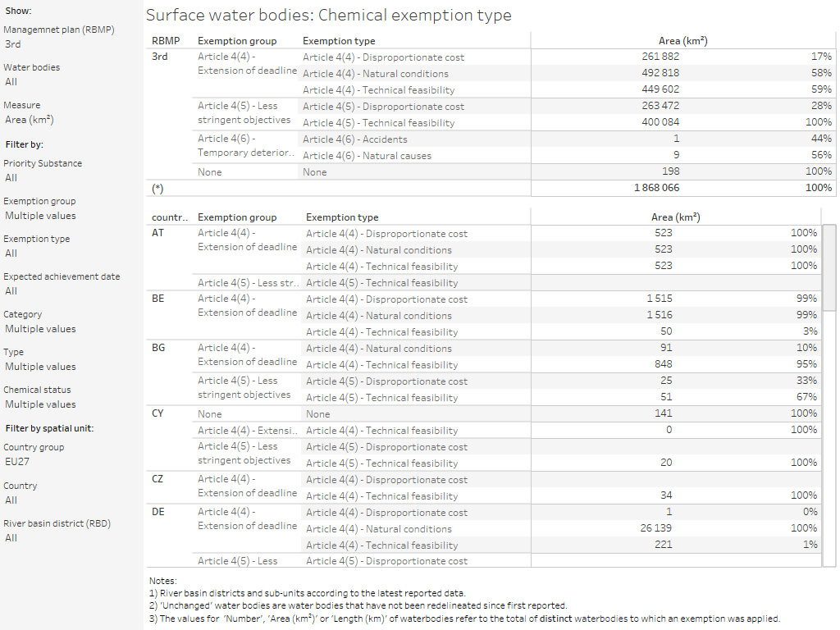Click the Article 4(5) - Less stringent objectives group in top table
The width and height of the screenshot is (840, 630).
tap(244, 113)
